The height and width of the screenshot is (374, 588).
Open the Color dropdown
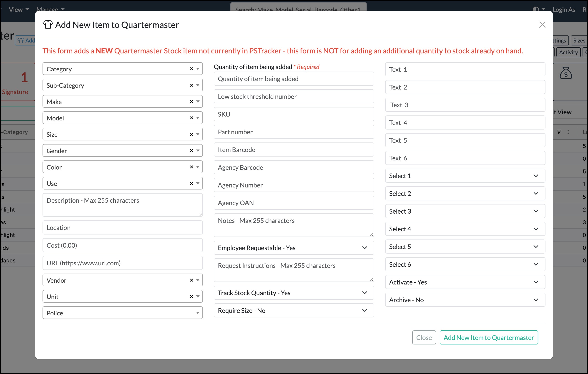point(123,167)
